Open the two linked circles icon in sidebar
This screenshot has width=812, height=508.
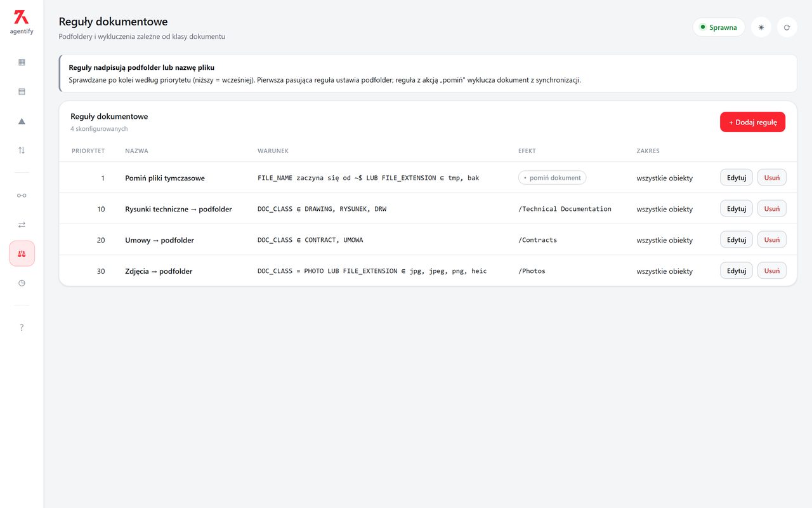coord(22,195)
